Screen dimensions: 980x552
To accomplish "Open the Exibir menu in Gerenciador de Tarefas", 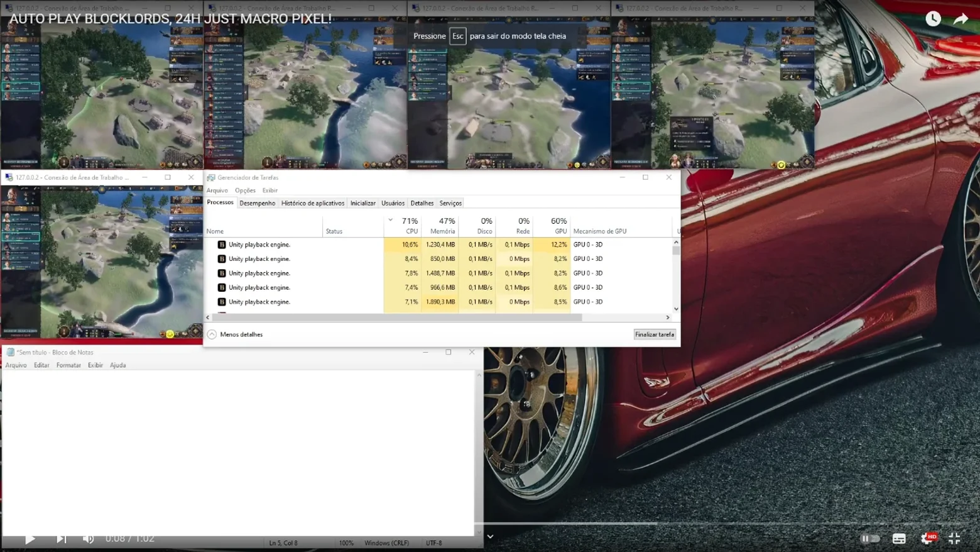I will coord(270,190).
